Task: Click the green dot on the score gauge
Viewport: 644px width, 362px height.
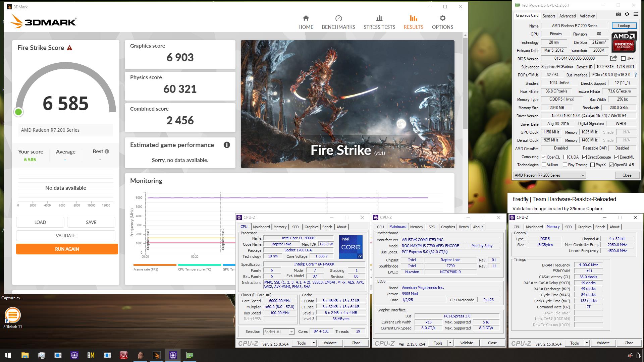Action: 18,112
